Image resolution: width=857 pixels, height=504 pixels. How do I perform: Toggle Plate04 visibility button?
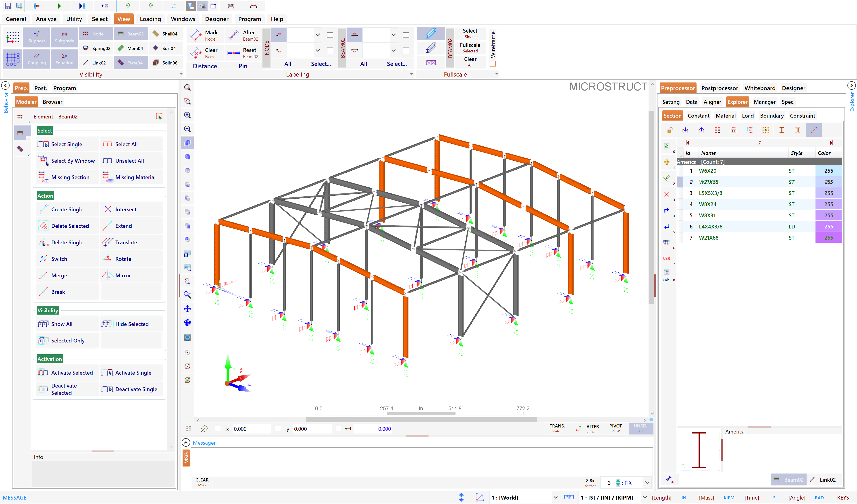click(131, 62)
